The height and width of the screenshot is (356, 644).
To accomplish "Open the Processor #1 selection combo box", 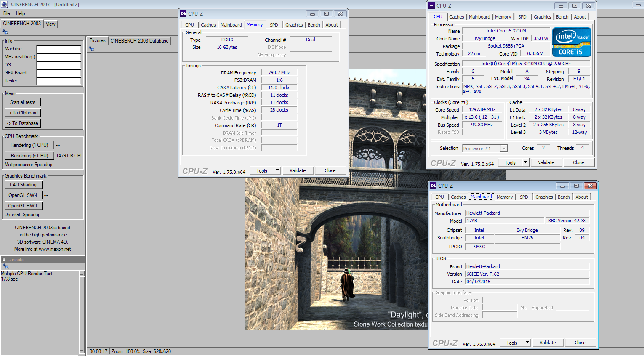I will [485, 148].
